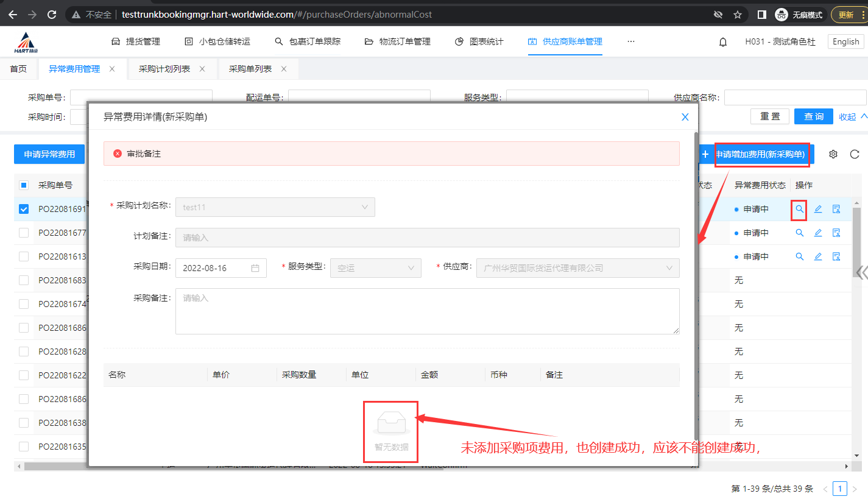868x502 pixels.
Task: Click the view magnifier icon in first row
Action: point(799,209)
